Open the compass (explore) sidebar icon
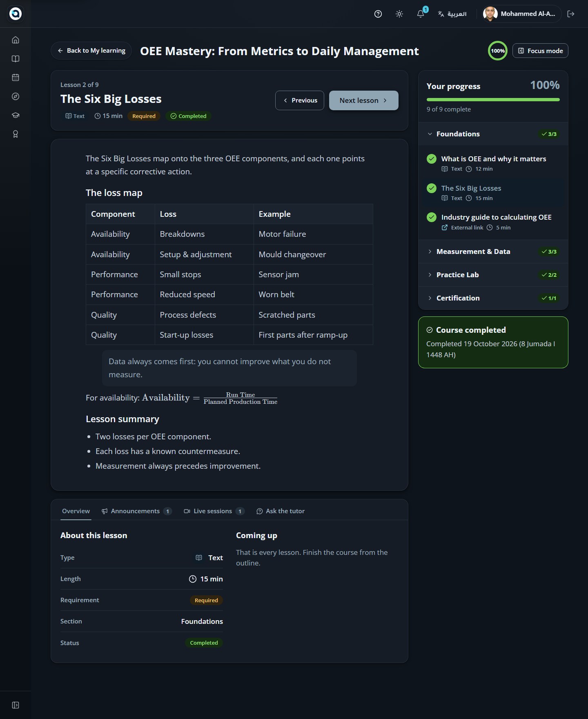 click(16, 96)
